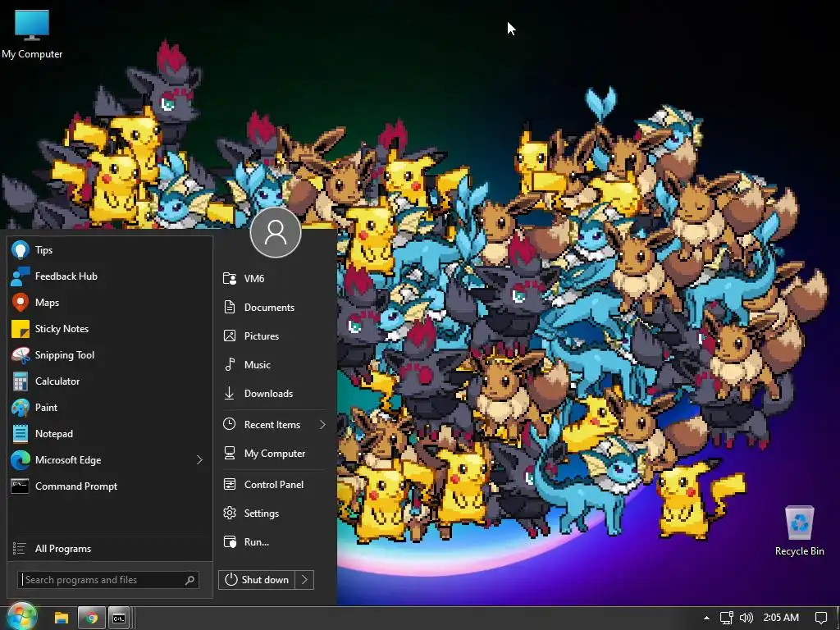This screenshot has height=630, width=840.
Task: Show hidden system tray icons
Action: coord(706,618)
